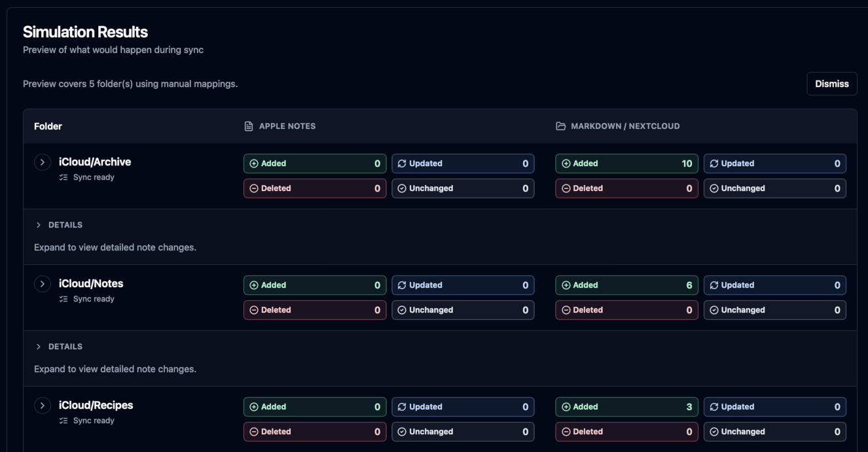This screenshot has height=452, width=868.
Task: Click the Markdown / Nextcloud folder icon
Action: click(x=560, y=126)
